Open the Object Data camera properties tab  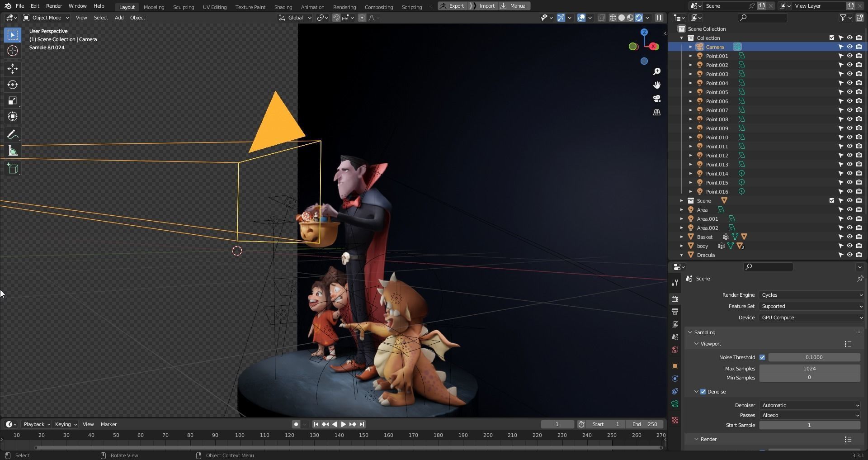tap(675, 404)
